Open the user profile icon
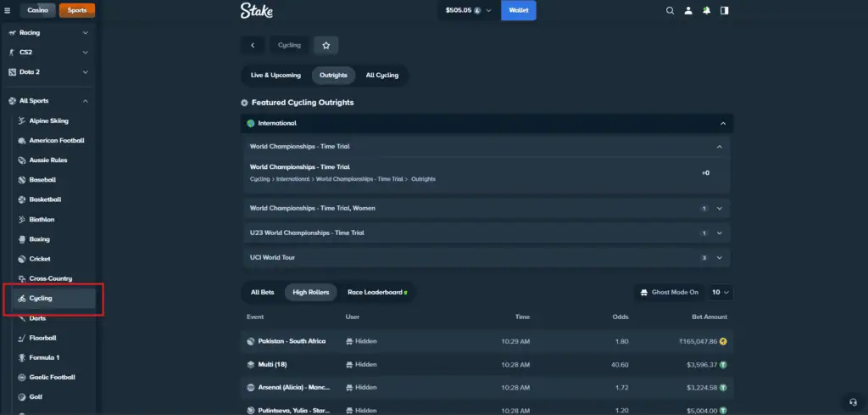 click(688, 11)
